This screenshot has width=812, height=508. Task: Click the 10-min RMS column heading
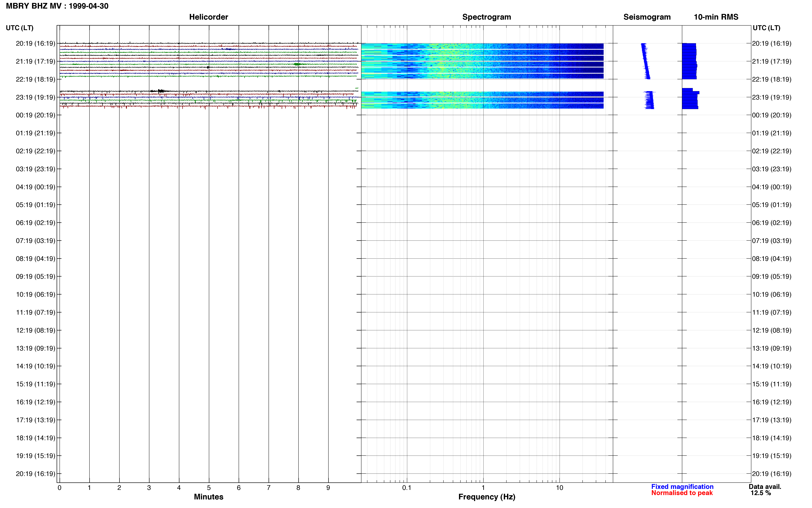716,17
